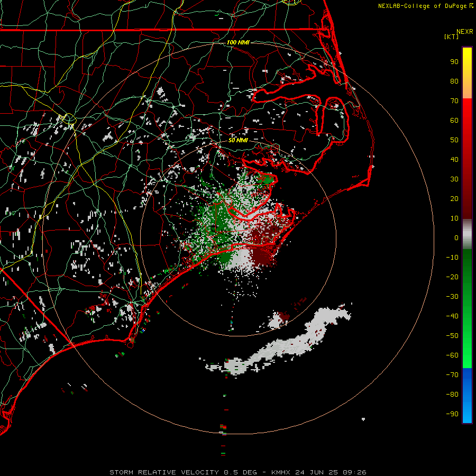Click the positive 10 knots scale label

tap(454, 218)
